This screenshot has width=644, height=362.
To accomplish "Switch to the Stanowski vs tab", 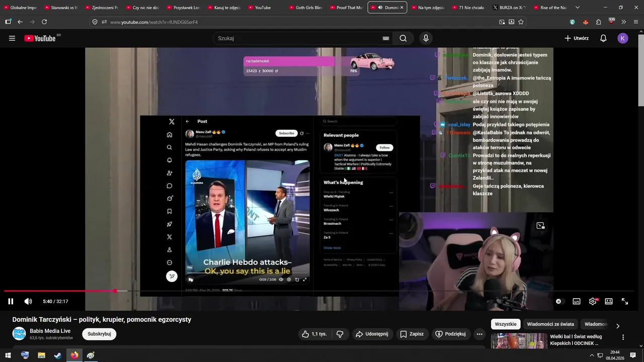I will tap(61, 8).
